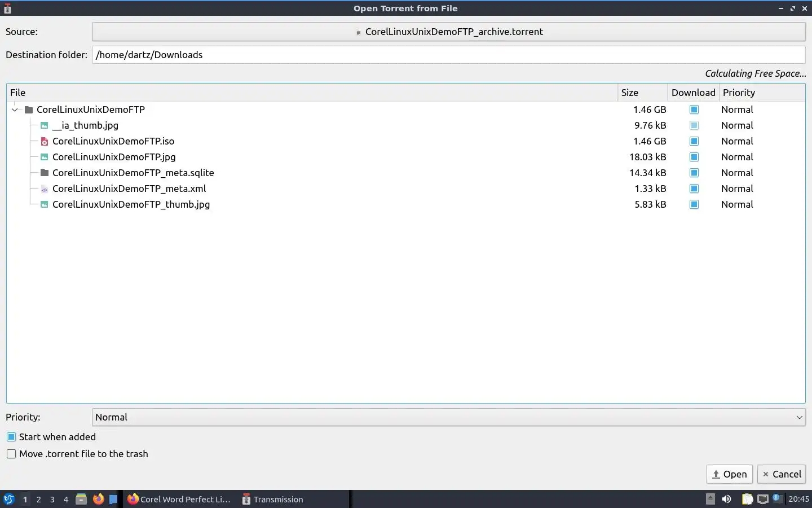Click the CorelLinuxUnixDemoFTP_thumb.jpg image file icon
The height and width of the screenshot is (508, 812).
[45, 204]
